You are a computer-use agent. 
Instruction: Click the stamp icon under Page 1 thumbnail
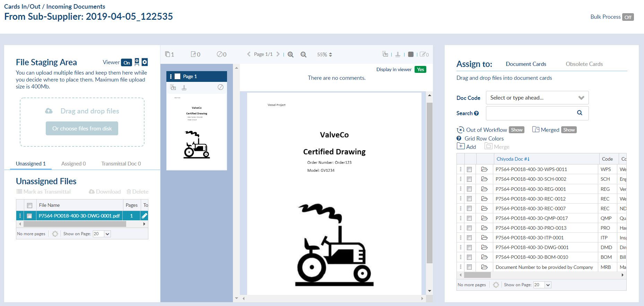point(184,88)
